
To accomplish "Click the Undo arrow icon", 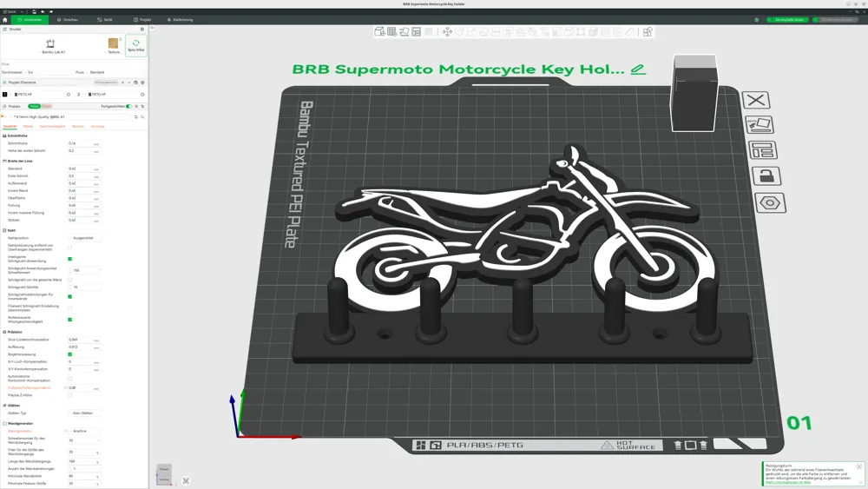I will [x=43, y=11].
